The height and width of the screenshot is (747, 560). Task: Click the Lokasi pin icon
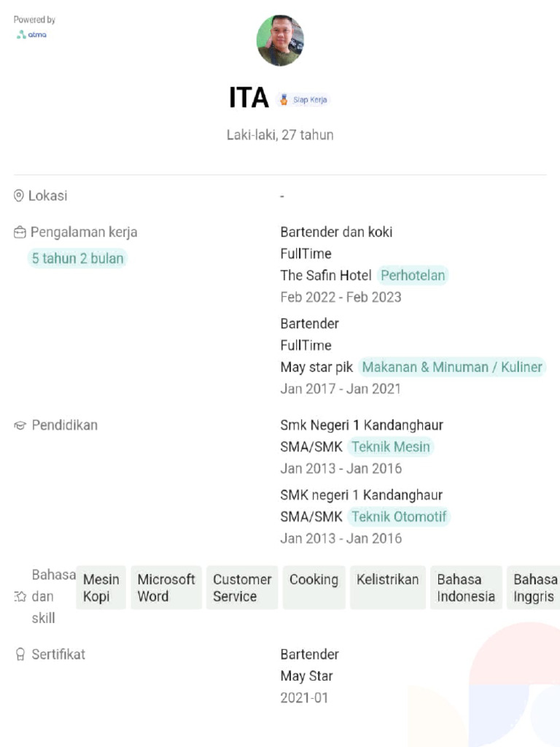(19, 196)
